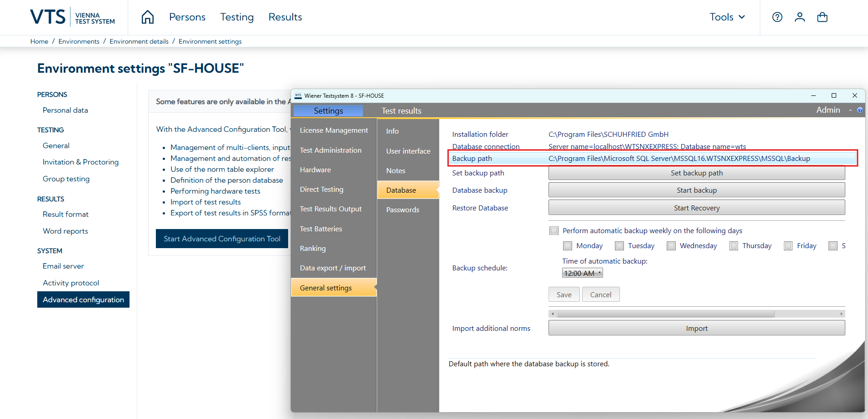Open General under Testing in the sidebar
868x419 pixels.
coord(56,146)
